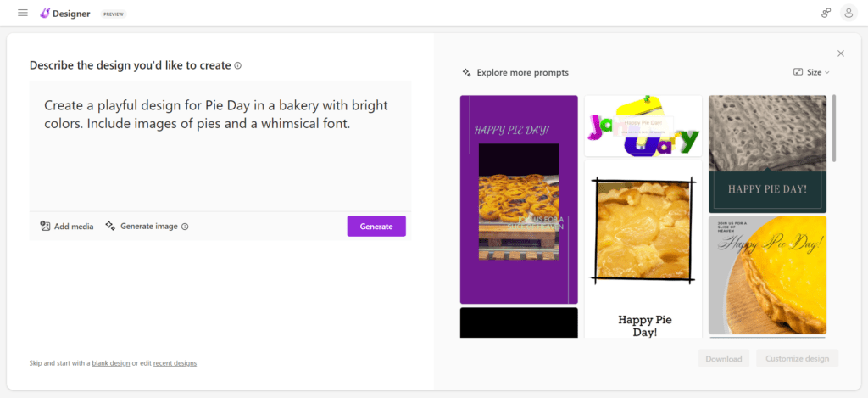The image size is (868, 398).
Task: Open the blank design link
Action: pos(111,363)
